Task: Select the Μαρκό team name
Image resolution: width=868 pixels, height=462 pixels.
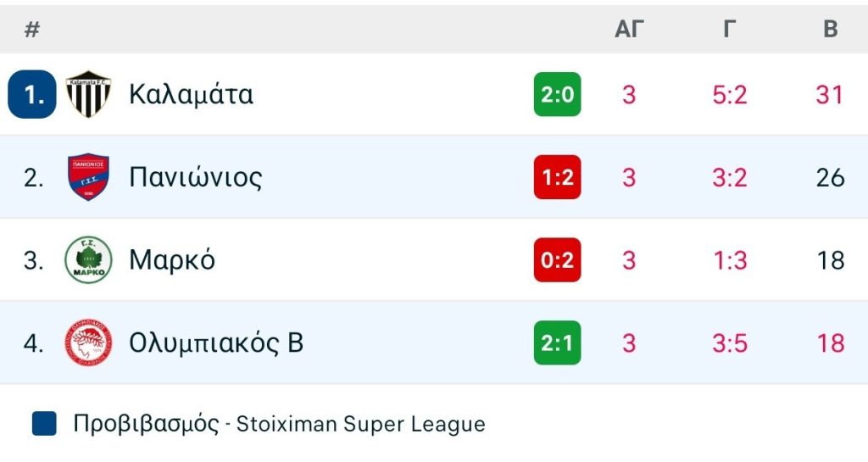Action: coord(172,260)
